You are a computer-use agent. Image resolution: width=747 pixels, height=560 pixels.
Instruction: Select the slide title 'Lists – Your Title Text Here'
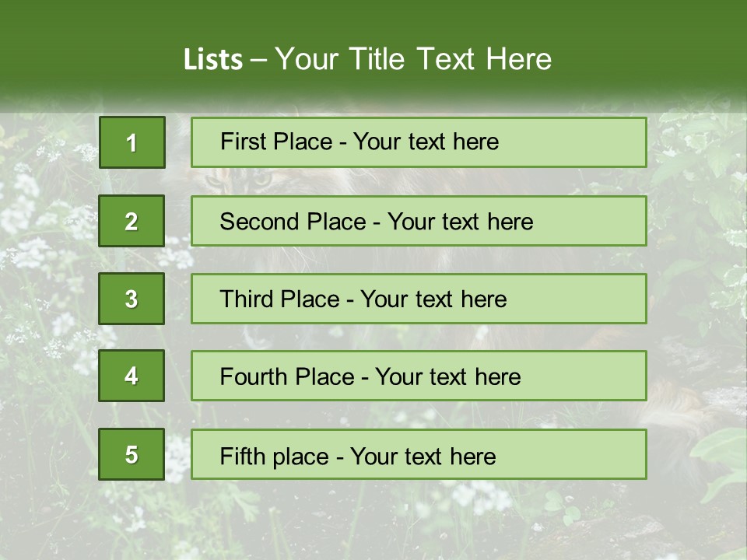point(367,59)
